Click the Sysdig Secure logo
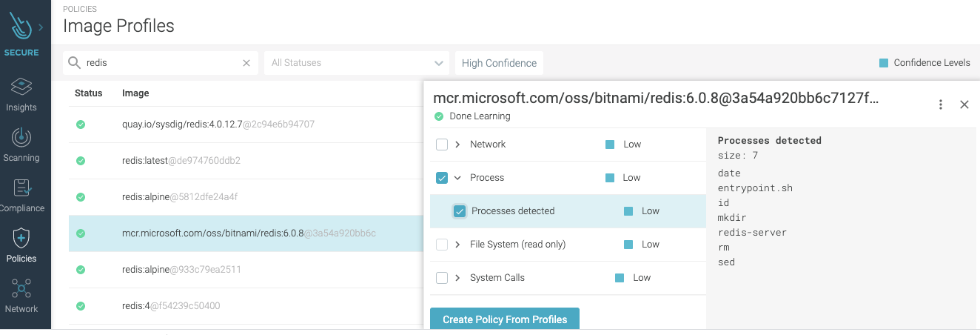The width and height of the screenshot is (980, 335). pos(21,27)
